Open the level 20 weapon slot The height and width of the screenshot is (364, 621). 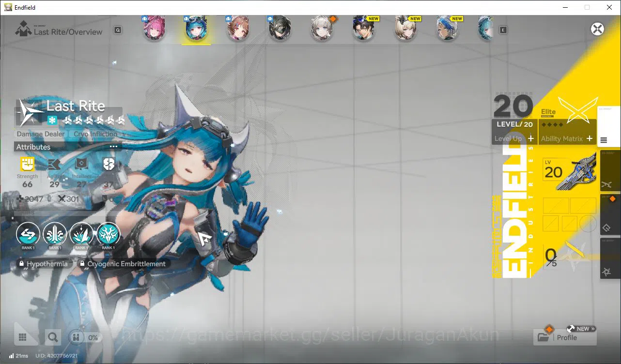570,172
